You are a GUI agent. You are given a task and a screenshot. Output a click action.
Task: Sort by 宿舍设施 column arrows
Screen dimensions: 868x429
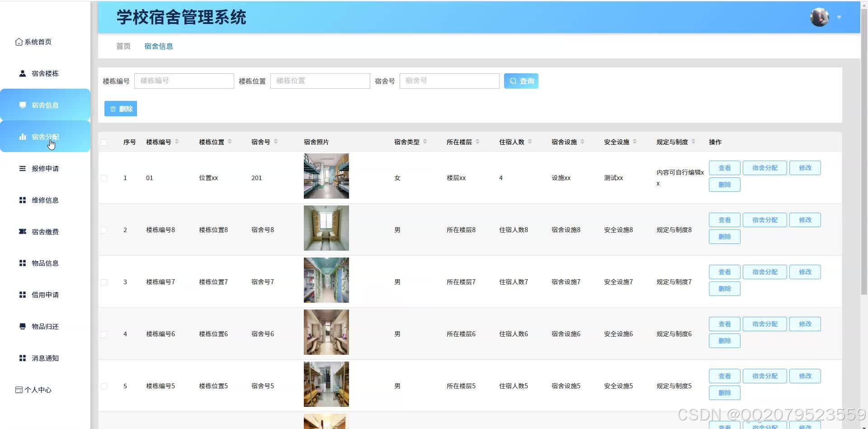pos(582,142)
